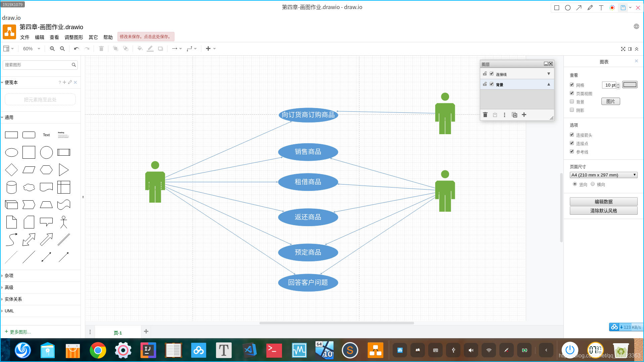Select the actor stick figure shape
The height and width of the screenshot is (362, 644).
click(63, 222)
